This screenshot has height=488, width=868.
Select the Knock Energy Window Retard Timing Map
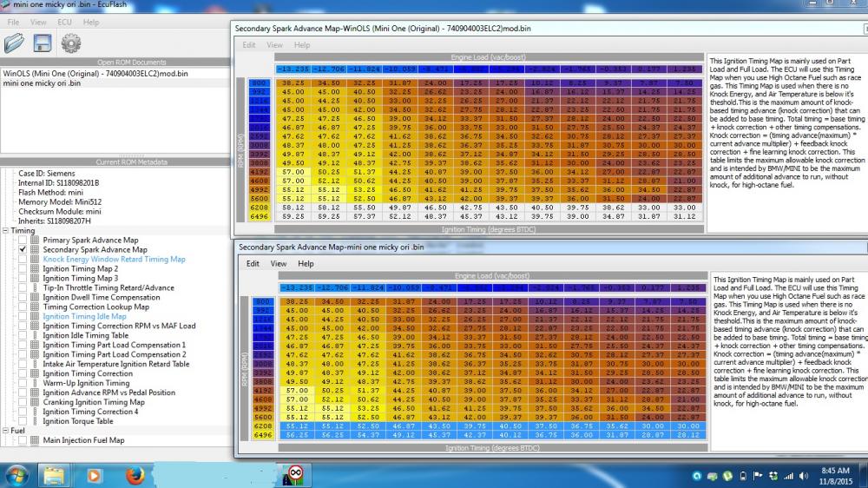tap(114, 260)
